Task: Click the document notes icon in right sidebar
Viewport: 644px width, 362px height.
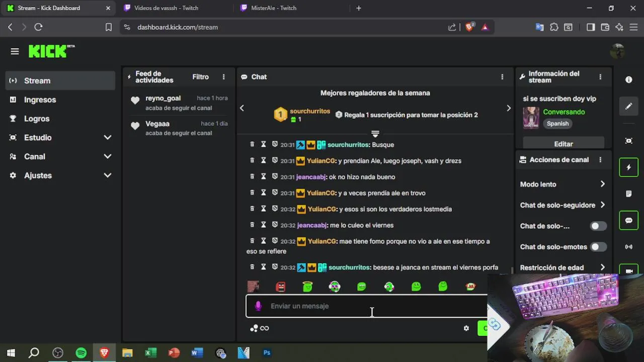Action: pyautogui.click(x=628, y=194)
